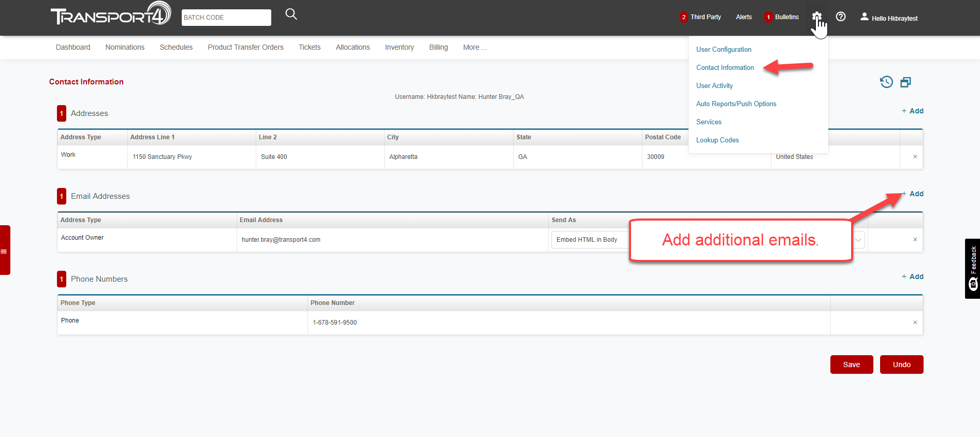This screenshot has width=980, height=437.
Task: Select Contact Information from settings menu
Action: coord(725,68)
